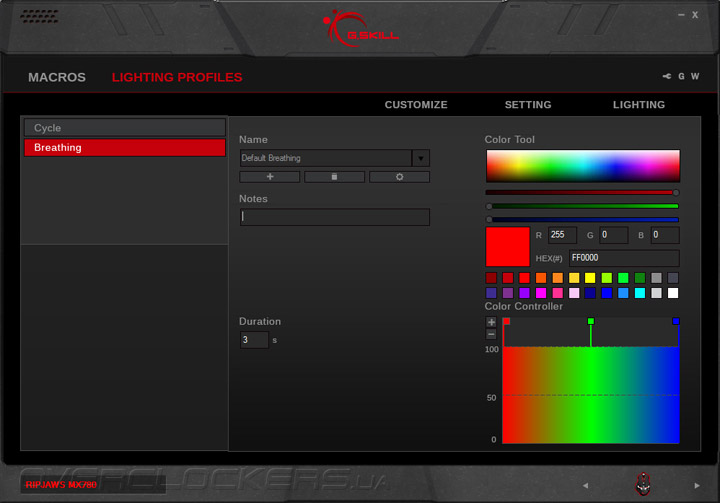Add a new lighting profile with plus button under Name
Image resolution: width=720 pixels, height=503 pixels.
(x=270, y=177)
